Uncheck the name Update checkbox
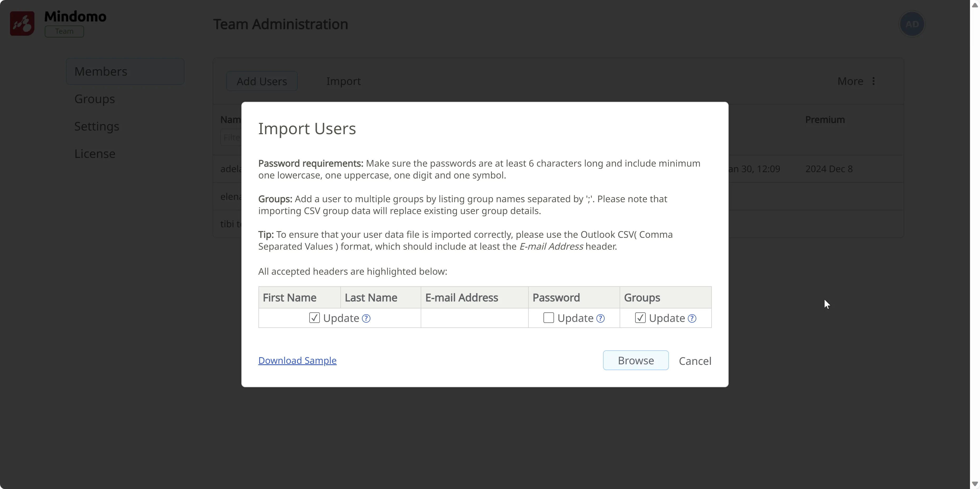Image resolution: width=980 pixels, height=489 pixels. [x=314, y=318]
